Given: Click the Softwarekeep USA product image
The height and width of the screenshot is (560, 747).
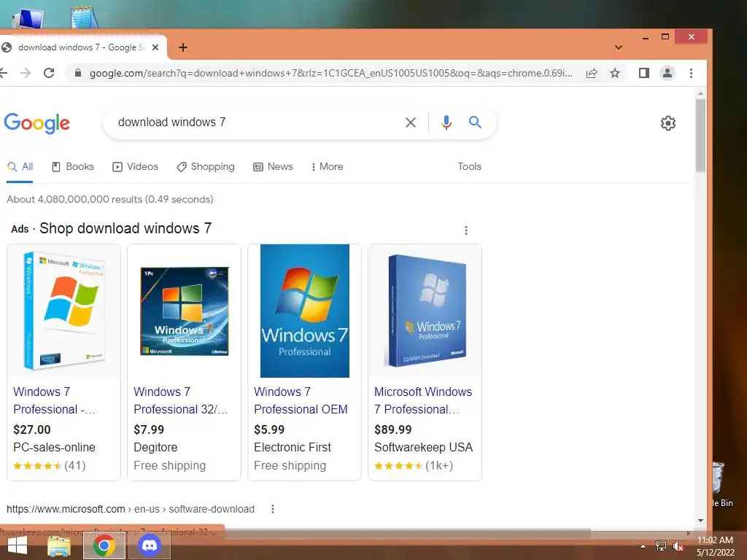Looking at the screenshot, I should 425,311.
